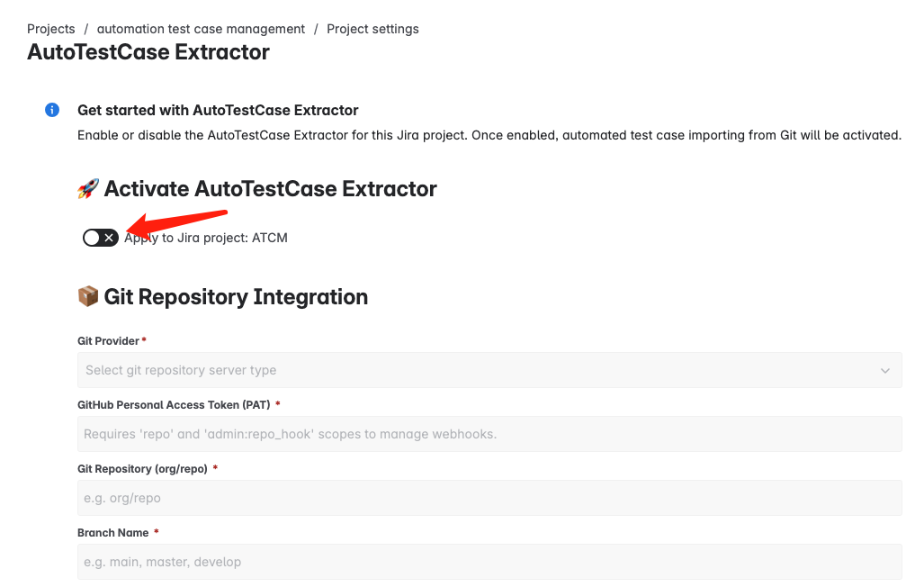Click the 'Enable or disable' description text
924x587 pixels.
[x=489, y=135]
